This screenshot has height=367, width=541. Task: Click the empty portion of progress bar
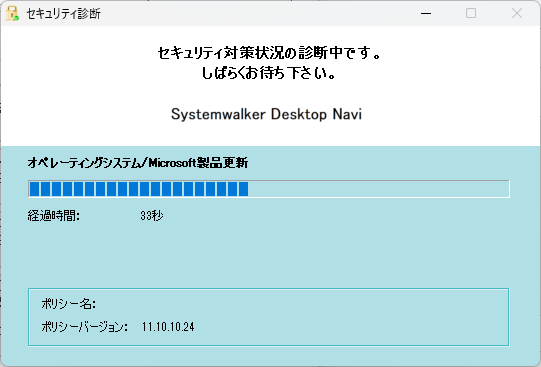point(378,189)
